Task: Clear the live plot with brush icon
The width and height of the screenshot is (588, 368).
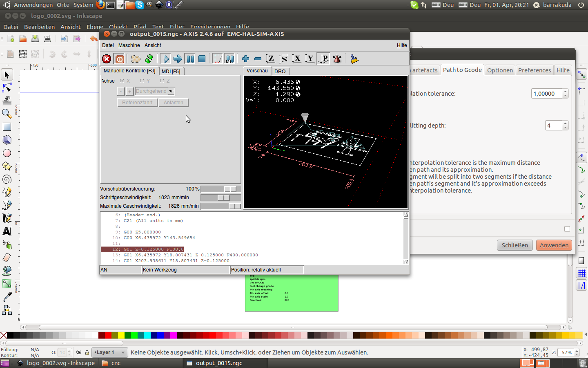Action: [354, 59]
